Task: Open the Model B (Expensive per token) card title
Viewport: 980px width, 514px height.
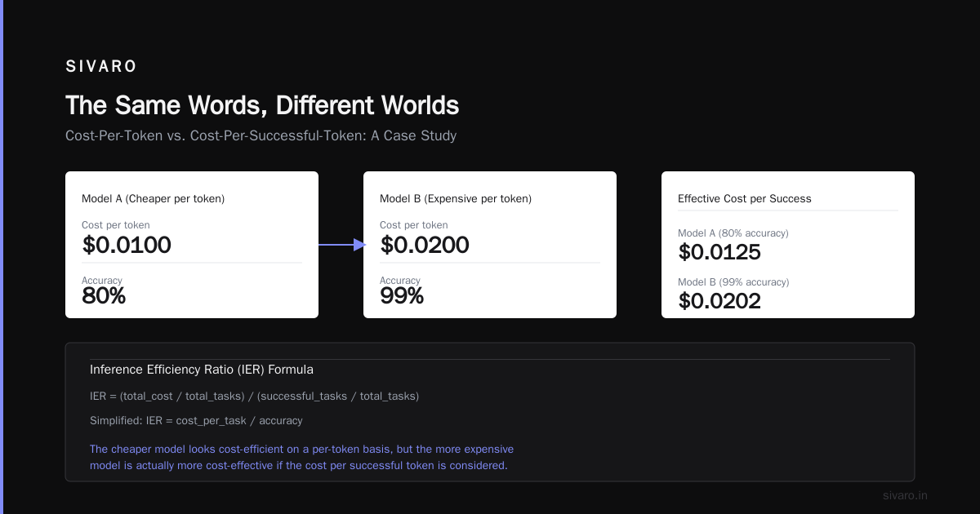Action: tap(456, 198)
